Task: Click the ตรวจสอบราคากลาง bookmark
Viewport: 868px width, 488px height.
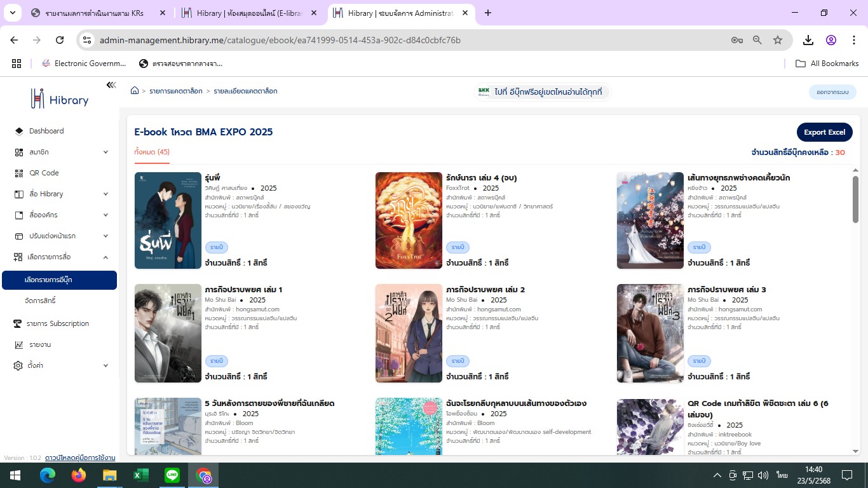Action: (x=180, y=64)
